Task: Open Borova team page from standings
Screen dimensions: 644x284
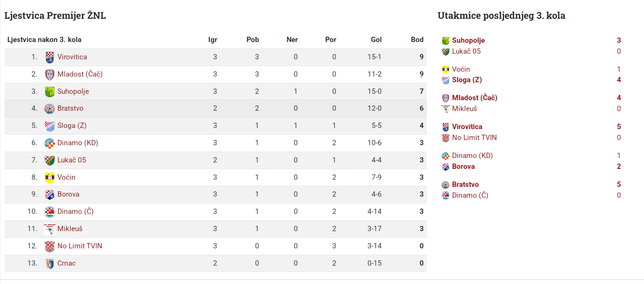Action: tap(68, 194)
